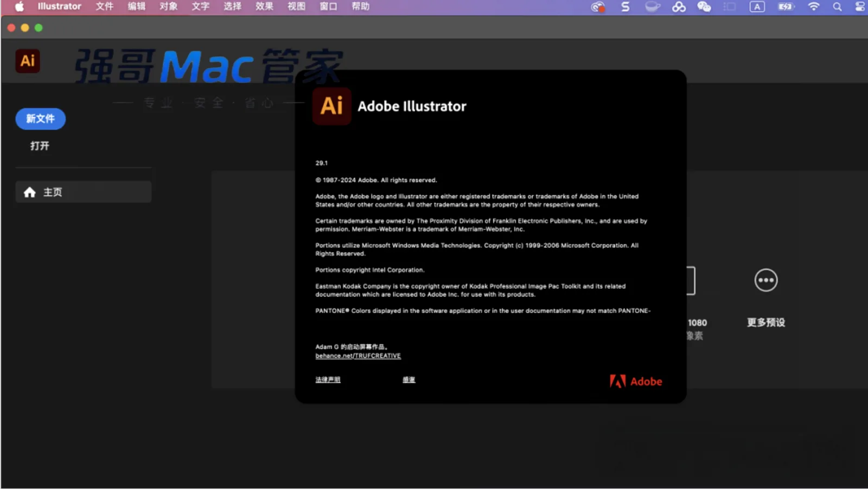Open Spotlight search magnifier
The height and width of the screenshot is (489, 868).
(838, 7)
